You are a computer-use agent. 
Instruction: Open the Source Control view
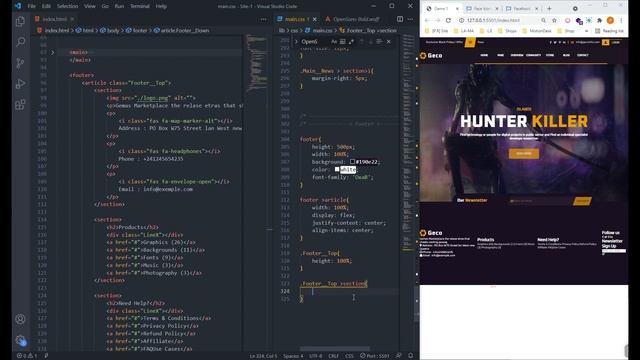(20, 63)
